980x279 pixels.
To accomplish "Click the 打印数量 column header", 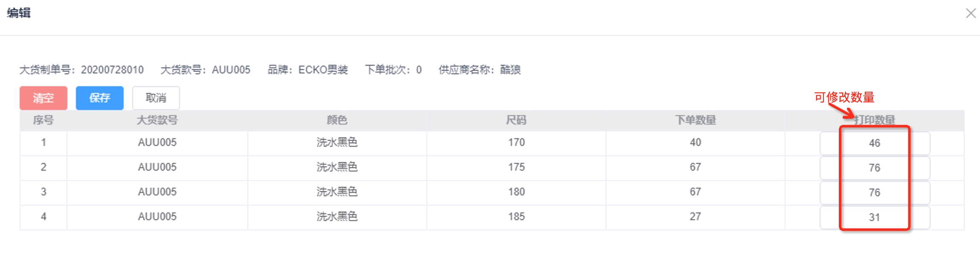I will [874, 120].
